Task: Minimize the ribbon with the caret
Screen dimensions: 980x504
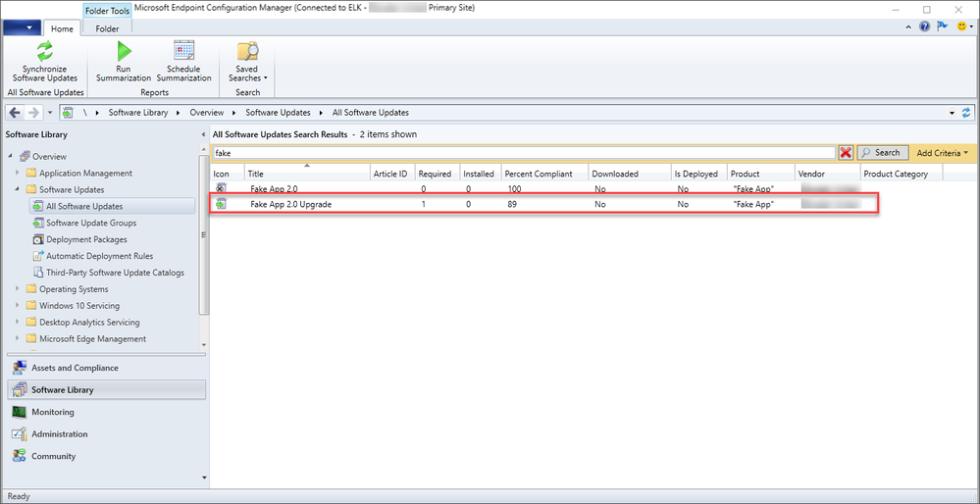Action: [908, 27]
